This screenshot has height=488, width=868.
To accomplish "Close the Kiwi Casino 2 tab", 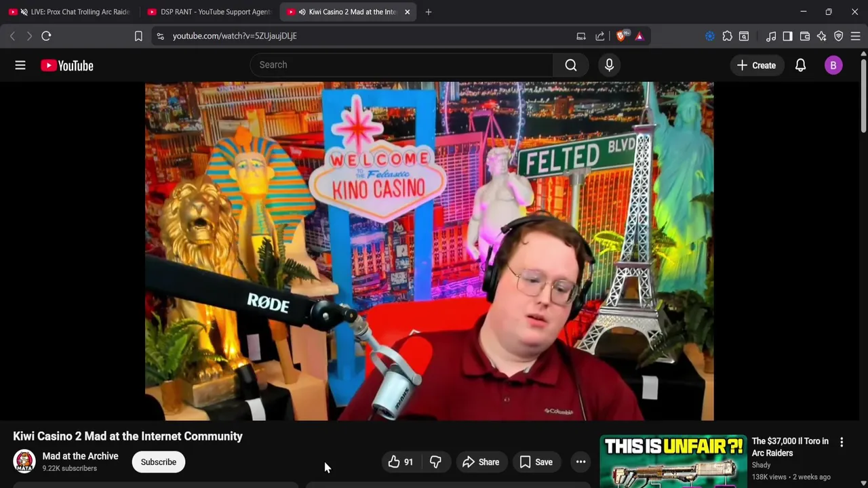I will pyautogui.click(x=407, y=12).
